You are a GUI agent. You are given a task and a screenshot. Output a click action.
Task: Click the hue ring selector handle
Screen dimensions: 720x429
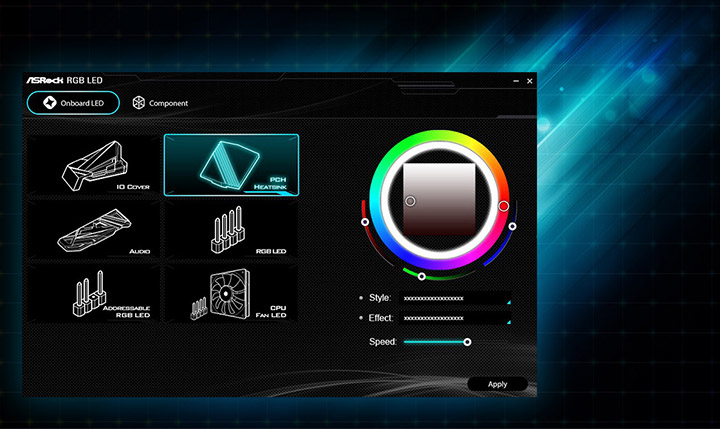coord(504,206)
